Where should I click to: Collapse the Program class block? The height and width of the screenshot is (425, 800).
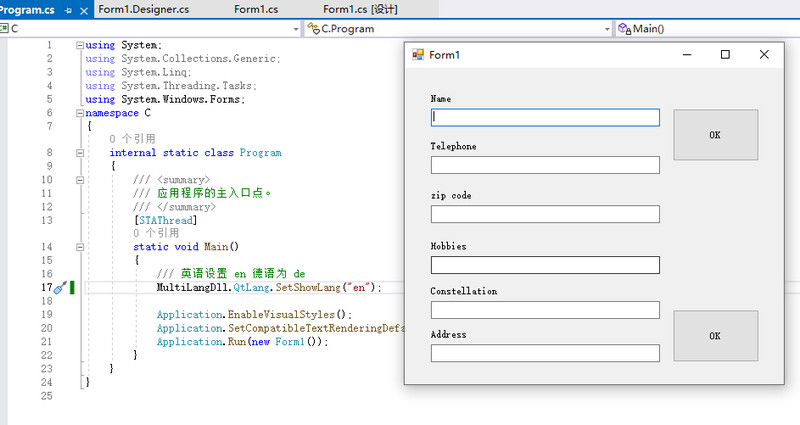coord(80,153)
